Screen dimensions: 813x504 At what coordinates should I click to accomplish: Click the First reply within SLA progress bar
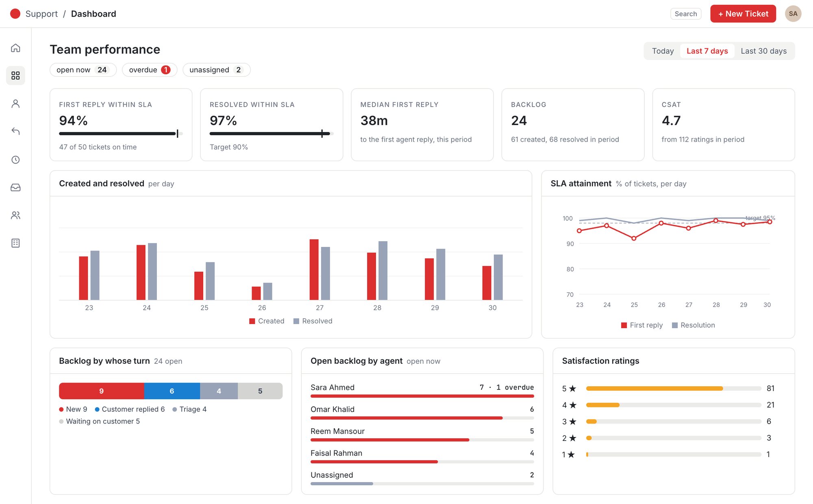(121, 134)
